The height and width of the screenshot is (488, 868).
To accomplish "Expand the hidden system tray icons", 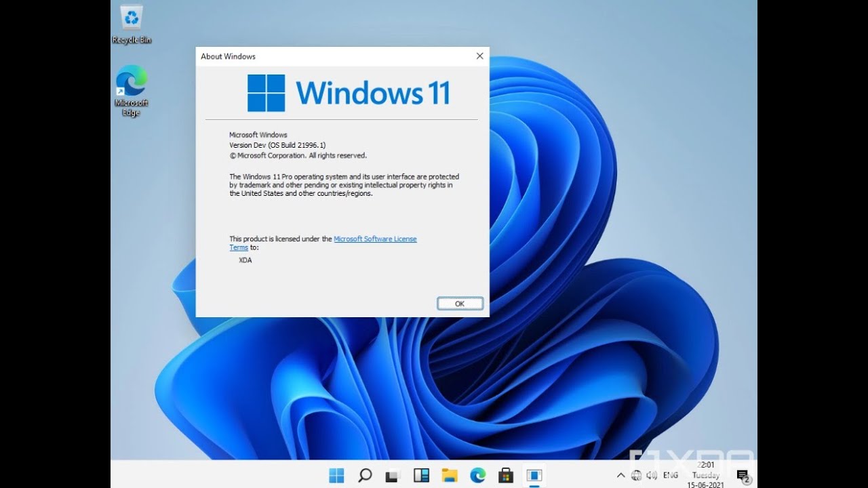I will (x=620, y=475).
